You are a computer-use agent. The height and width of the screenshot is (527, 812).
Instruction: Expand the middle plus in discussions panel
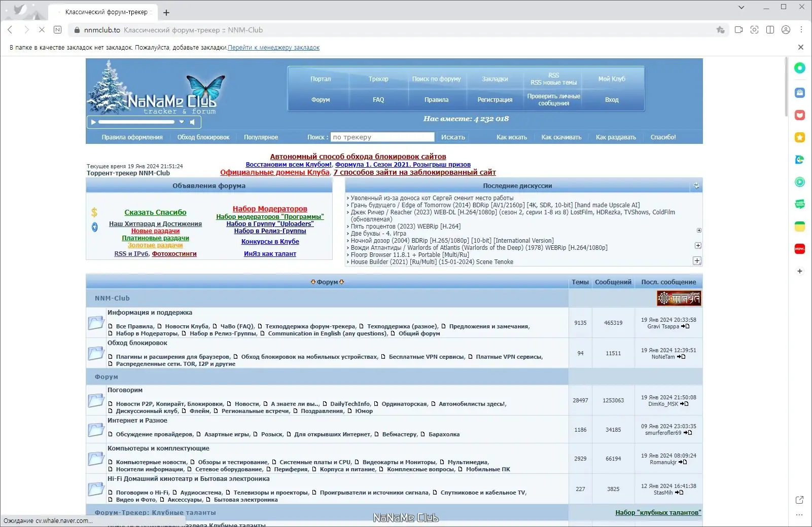pyautogui.click(x=698, y=245)
